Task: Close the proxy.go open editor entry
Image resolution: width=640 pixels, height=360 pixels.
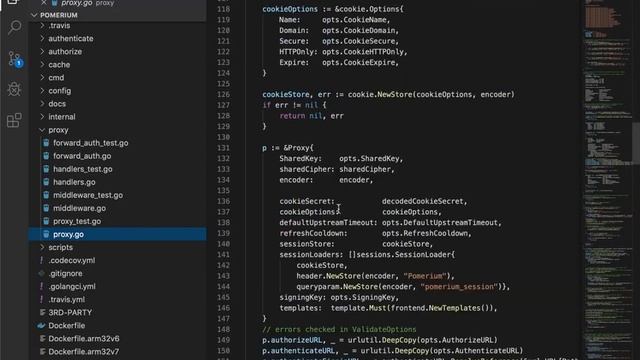Action: 44,3
